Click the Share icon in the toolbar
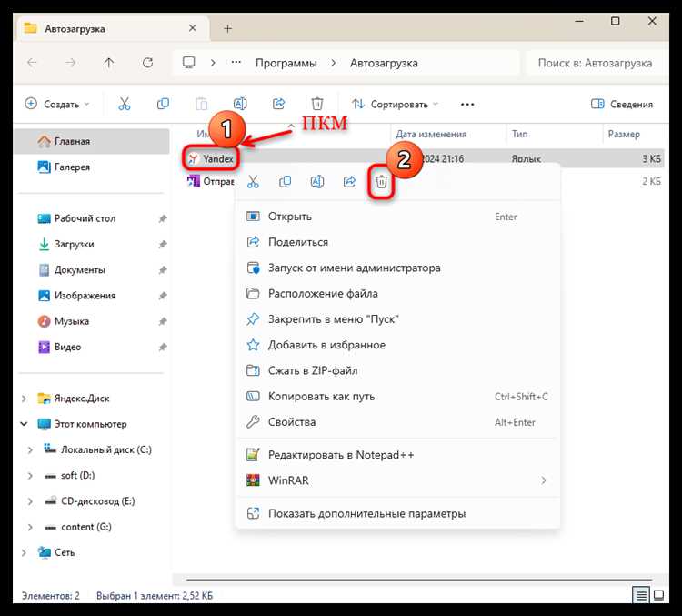The width and height of the screenshot is (682, 616). click(279, 104)
